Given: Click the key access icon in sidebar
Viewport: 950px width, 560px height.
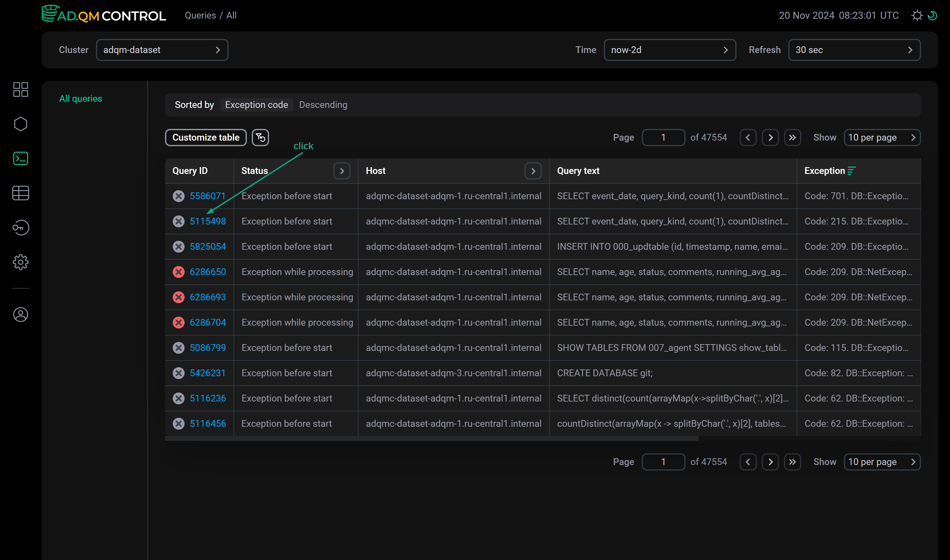Looking at the screenshot, I should 20,228.
